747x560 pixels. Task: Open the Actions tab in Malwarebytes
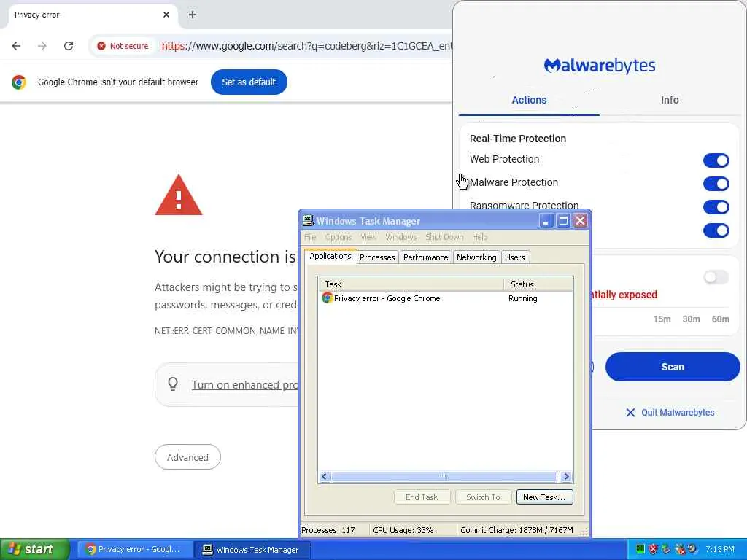coord(529,100)
